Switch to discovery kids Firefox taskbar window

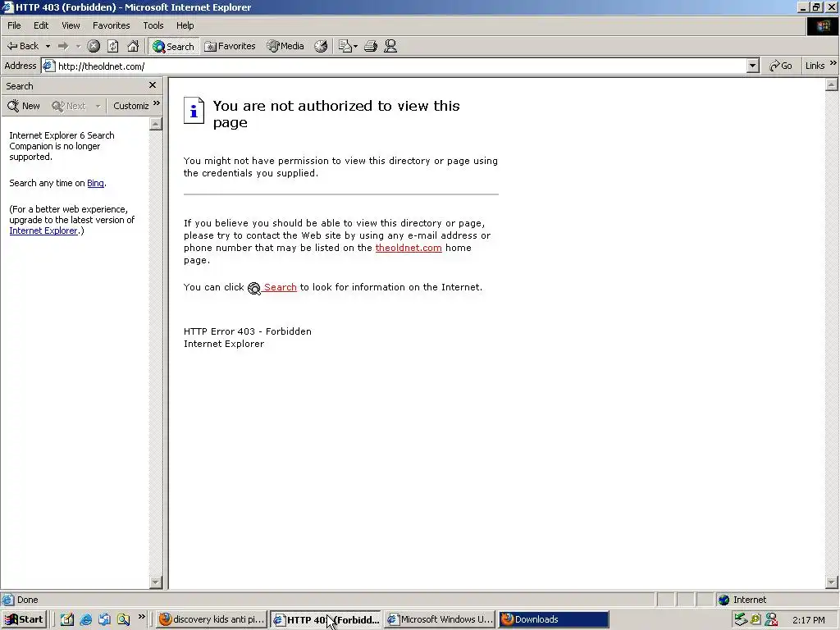[212, 619]
